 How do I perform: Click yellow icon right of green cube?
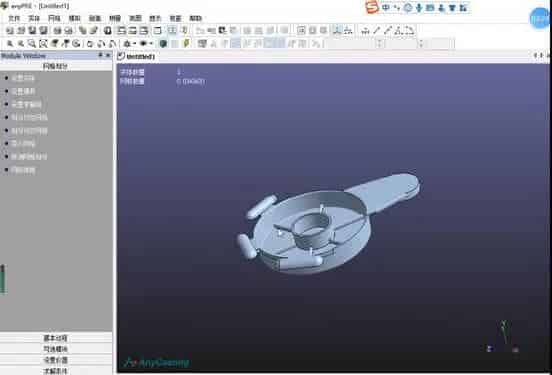pos(186,44)
